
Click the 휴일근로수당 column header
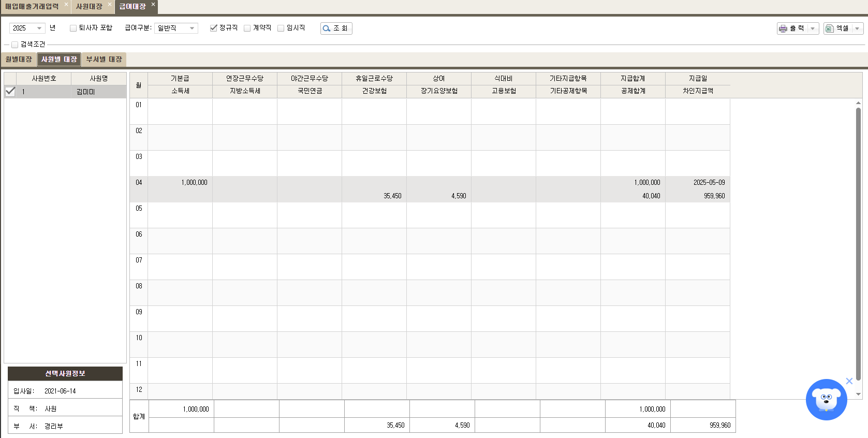point(374,79)
